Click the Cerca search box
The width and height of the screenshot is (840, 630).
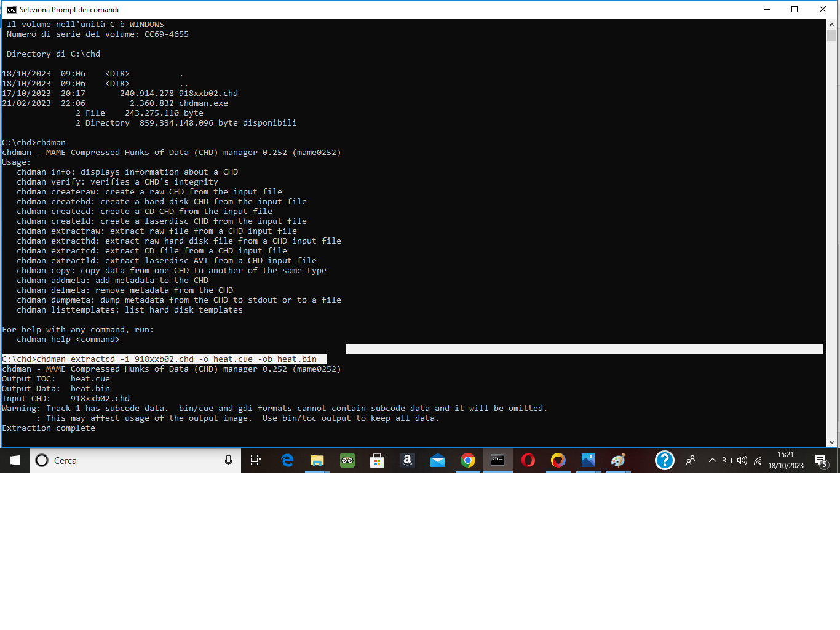click(135, 460)
